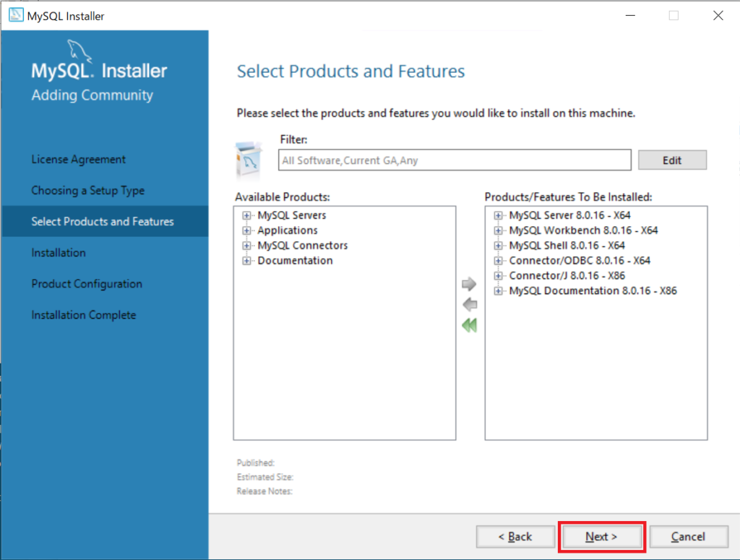Screen dimensions: 740x560
Task: Click the green double-left remove all arrows
Action: click(469, 325)
